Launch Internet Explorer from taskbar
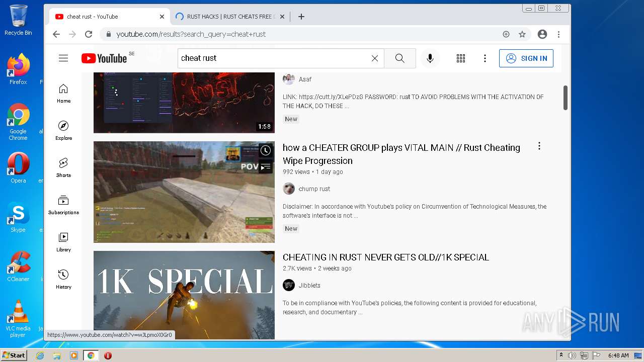 pyautogui.click(x=40, y=355)
